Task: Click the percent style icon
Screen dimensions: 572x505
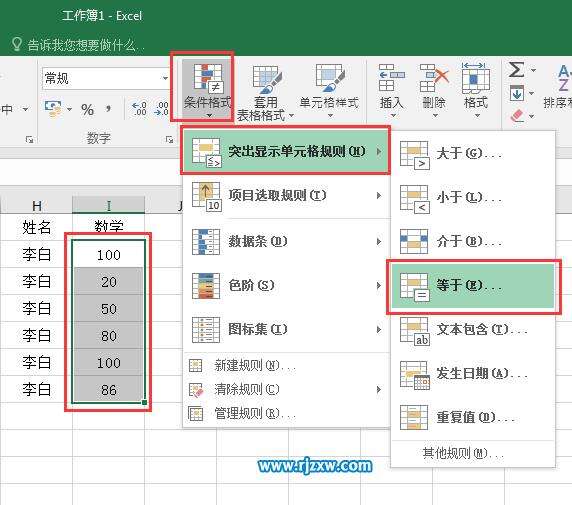Action: (x=88, y=109)
